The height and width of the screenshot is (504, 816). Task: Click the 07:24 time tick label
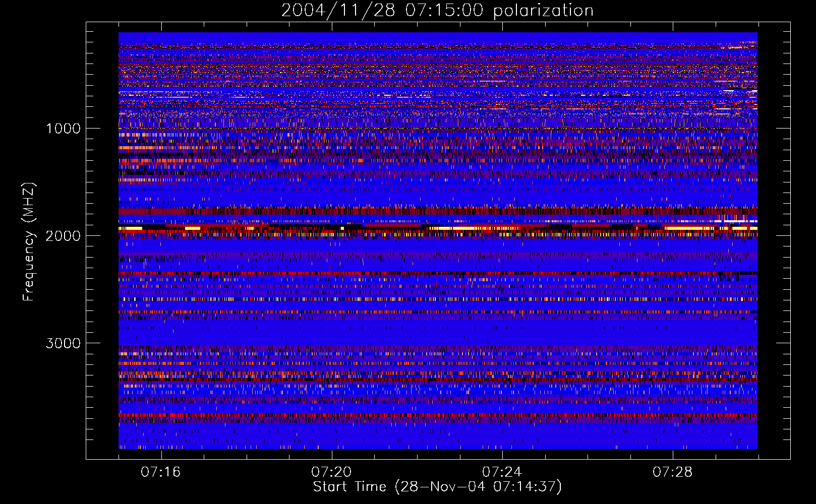[x=502, y=472]
